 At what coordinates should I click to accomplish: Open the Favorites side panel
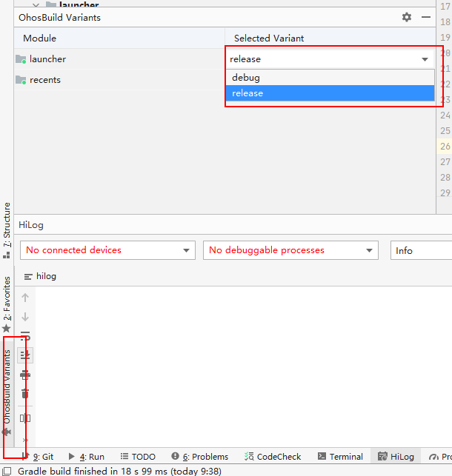point(7,298)
